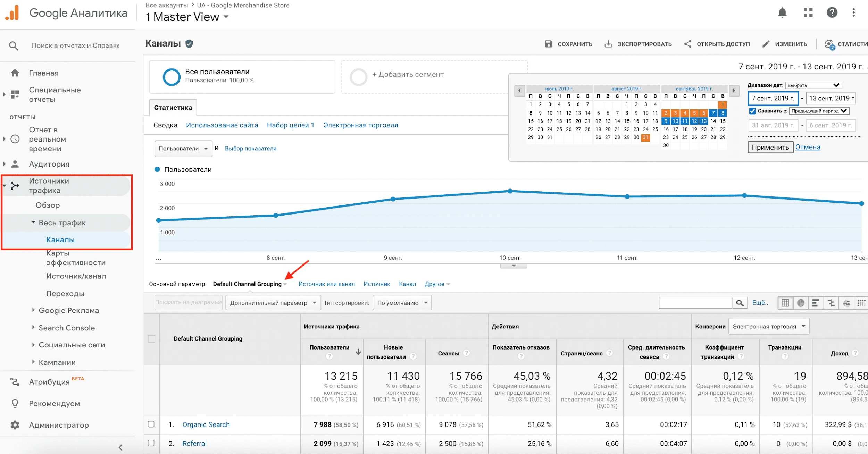Click the Администратор gear icon
Screen dimensions: 868x454
coord(15,425)
